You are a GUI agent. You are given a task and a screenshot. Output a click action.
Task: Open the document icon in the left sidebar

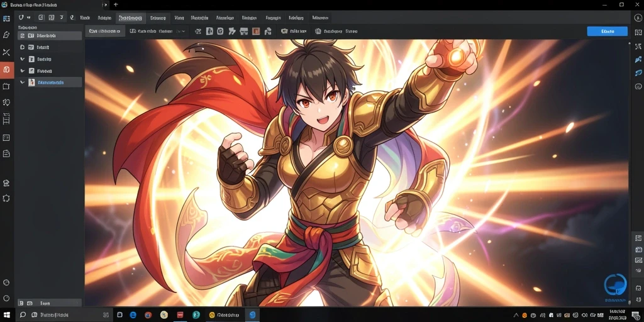click(6, 153)
